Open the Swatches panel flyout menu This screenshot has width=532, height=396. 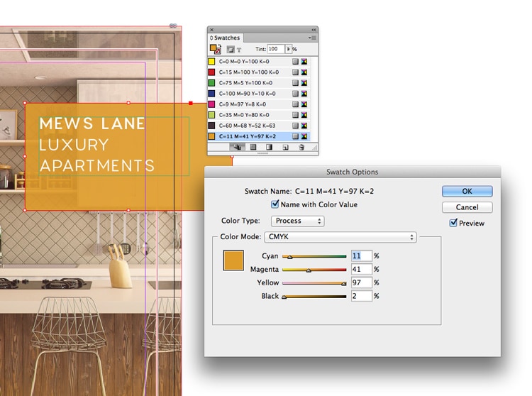click(x=313, y=38)
